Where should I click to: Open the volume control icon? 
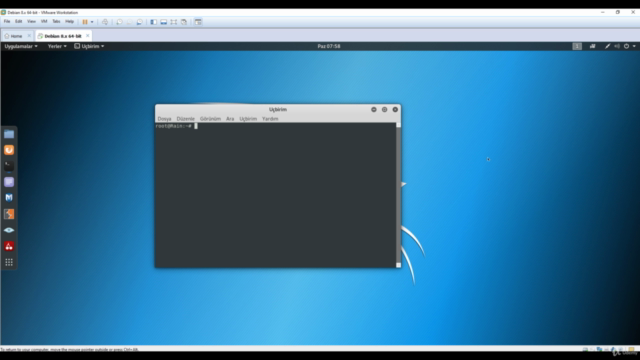click(617, 46)
